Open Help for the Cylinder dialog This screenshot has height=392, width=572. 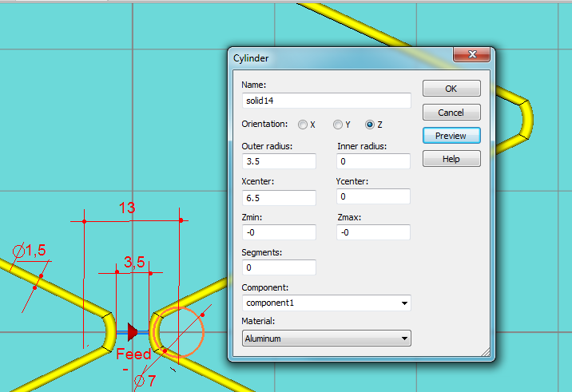tap(451, 159)
